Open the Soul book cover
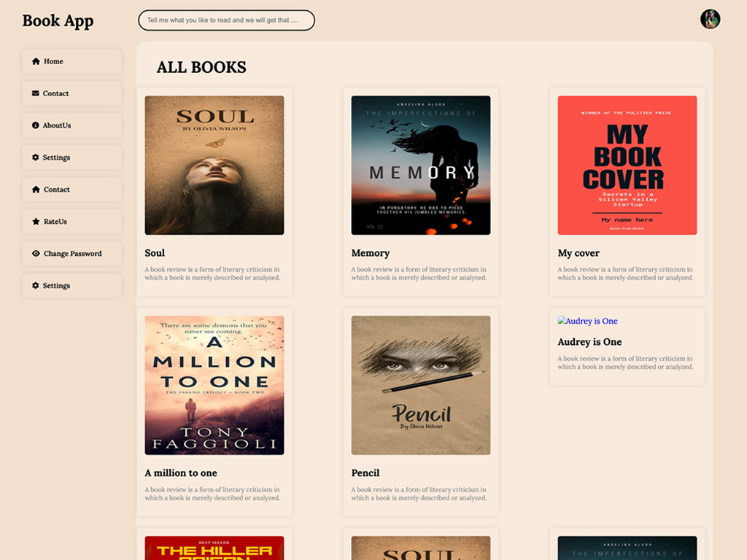 [x=214, y=166]
